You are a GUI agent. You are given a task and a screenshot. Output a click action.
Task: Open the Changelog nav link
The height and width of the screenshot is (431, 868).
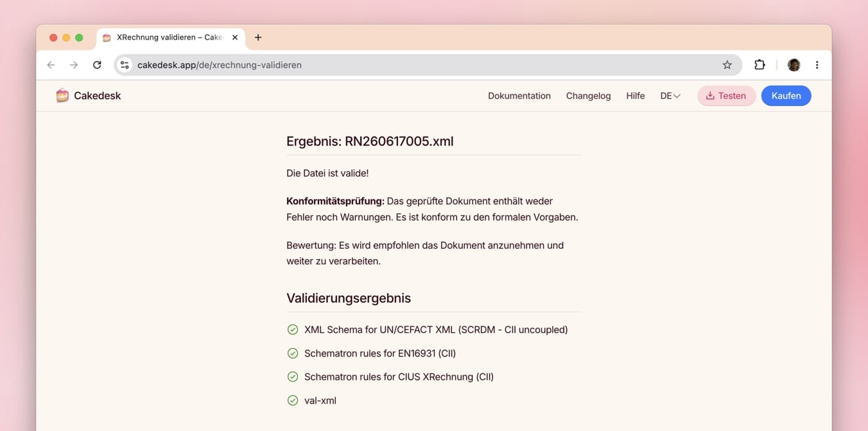click(x=588, y=96)
